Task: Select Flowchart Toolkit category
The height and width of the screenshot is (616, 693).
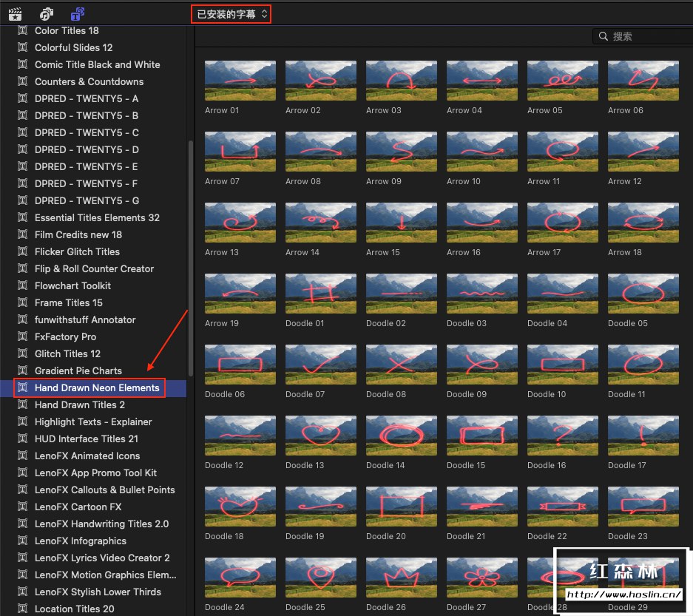Action: 73,285
